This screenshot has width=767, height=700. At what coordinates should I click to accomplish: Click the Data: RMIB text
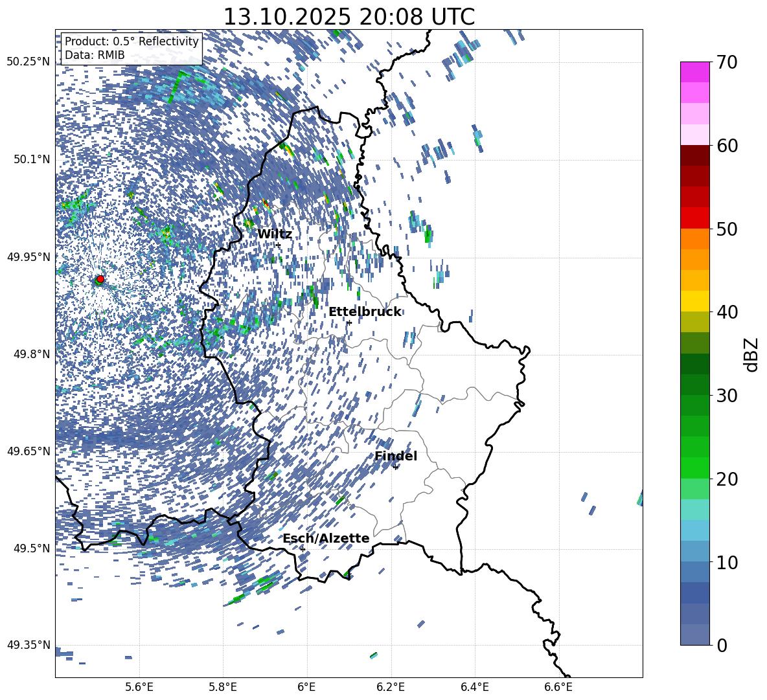click(95, 55)
